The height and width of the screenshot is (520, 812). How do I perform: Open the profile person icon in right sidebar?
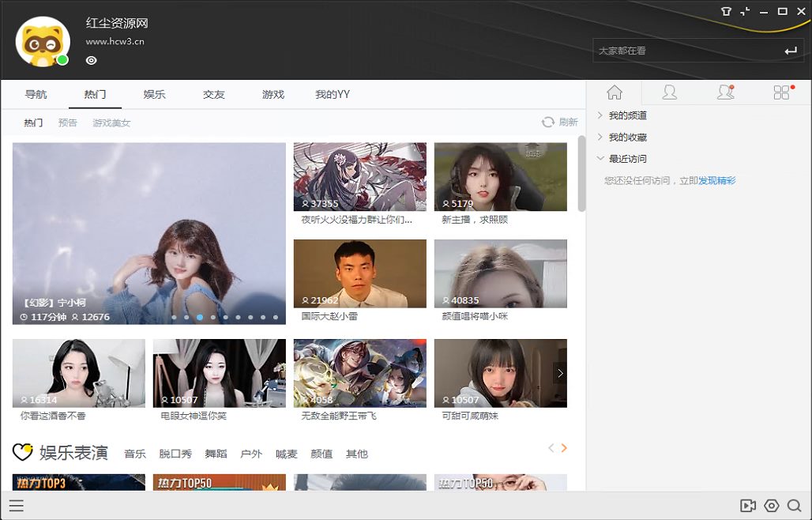[669, 92]
